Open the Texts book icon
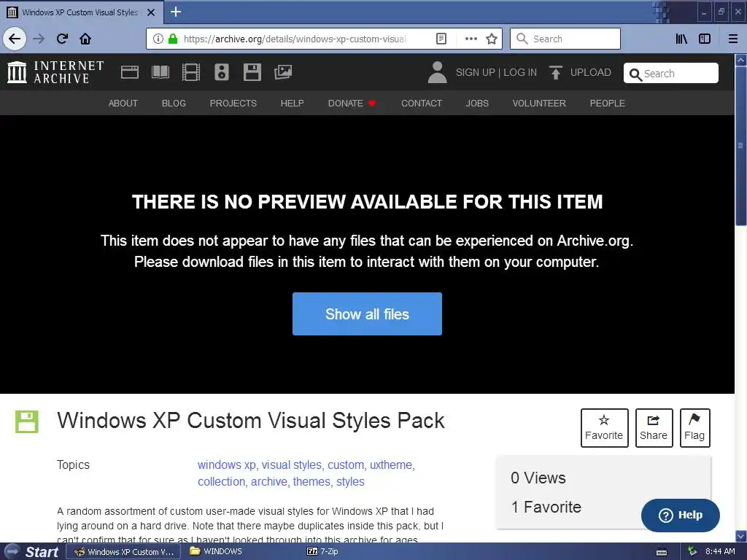 (x=160, y=72)
